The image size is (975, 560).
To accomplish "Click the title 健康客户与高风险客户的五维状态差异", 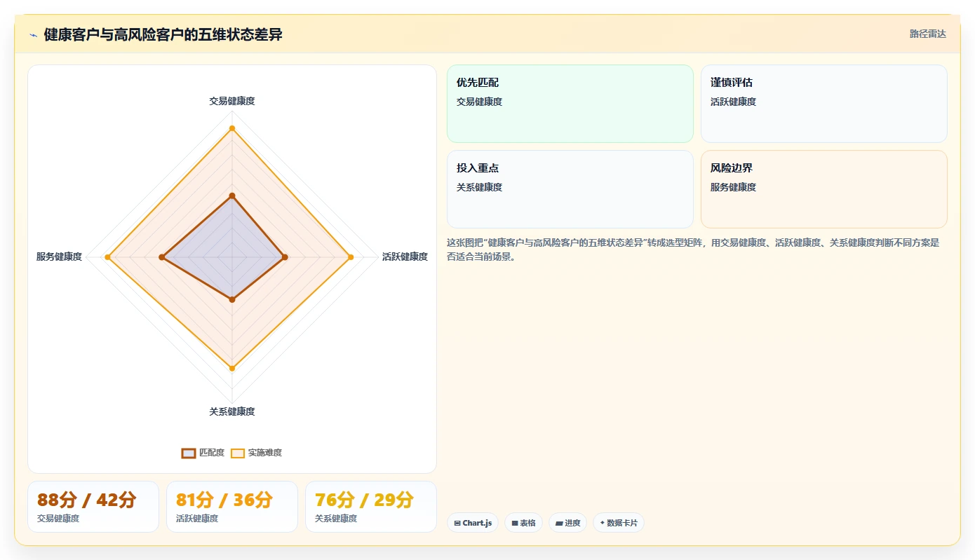I will [163, 34].
